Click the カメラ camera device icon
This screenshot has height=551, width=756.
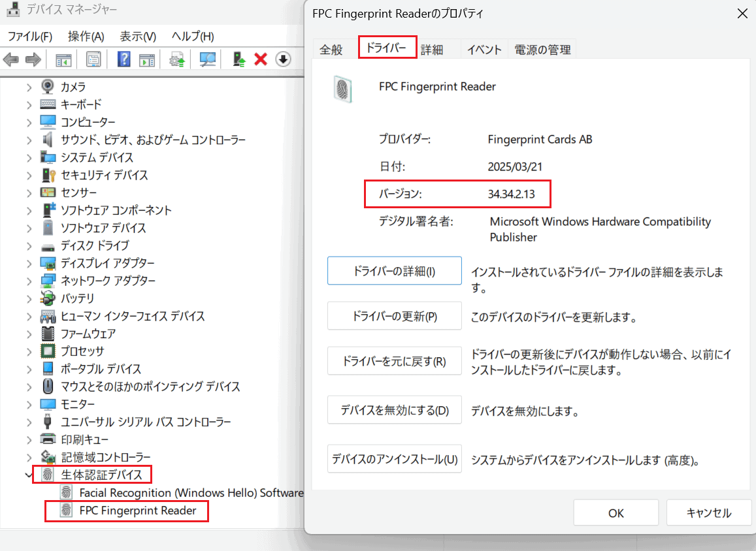click(47, 86)
